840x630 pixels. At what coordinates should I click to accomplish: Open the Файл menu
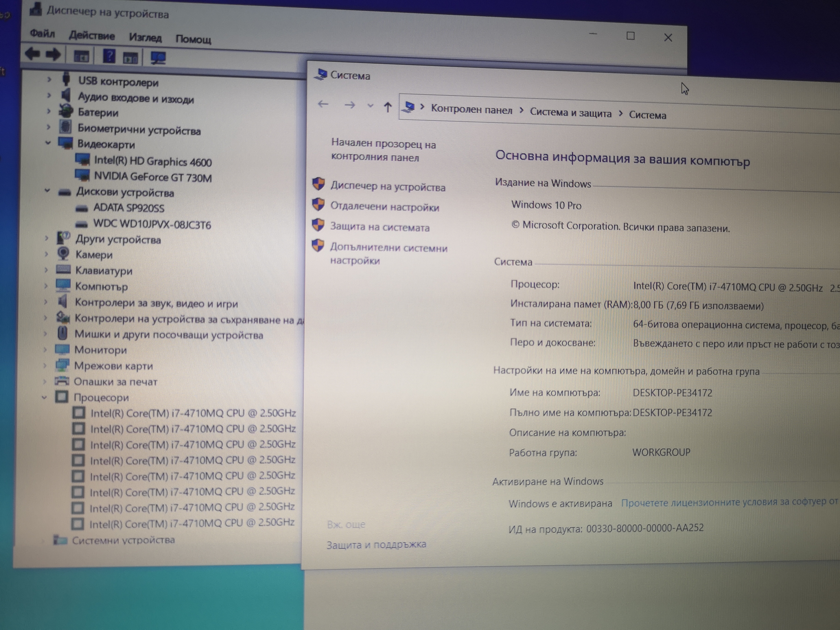coord(43,34)
